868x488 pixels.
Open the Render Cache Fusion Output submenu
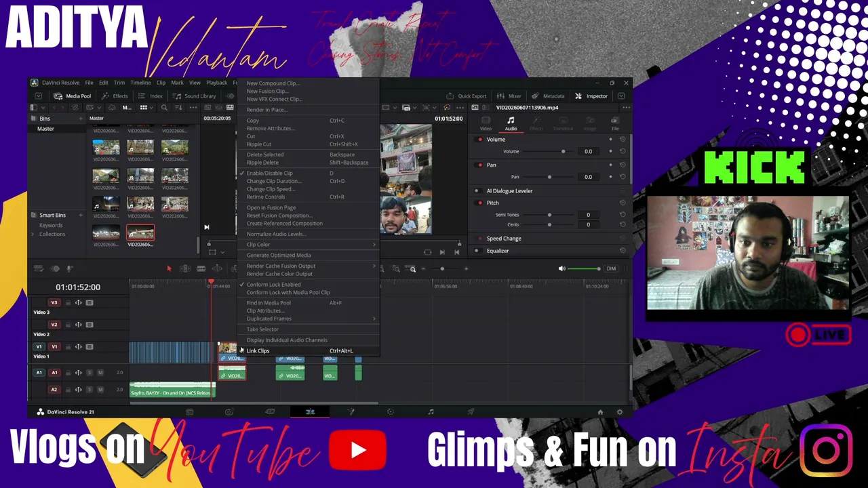[307, 266]
